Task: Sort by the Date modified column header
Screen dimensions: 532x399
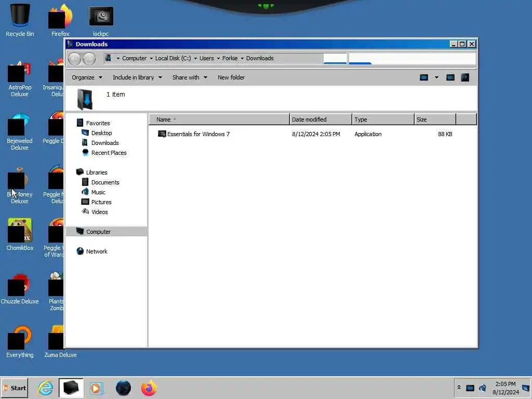Action: pos(321,119)
